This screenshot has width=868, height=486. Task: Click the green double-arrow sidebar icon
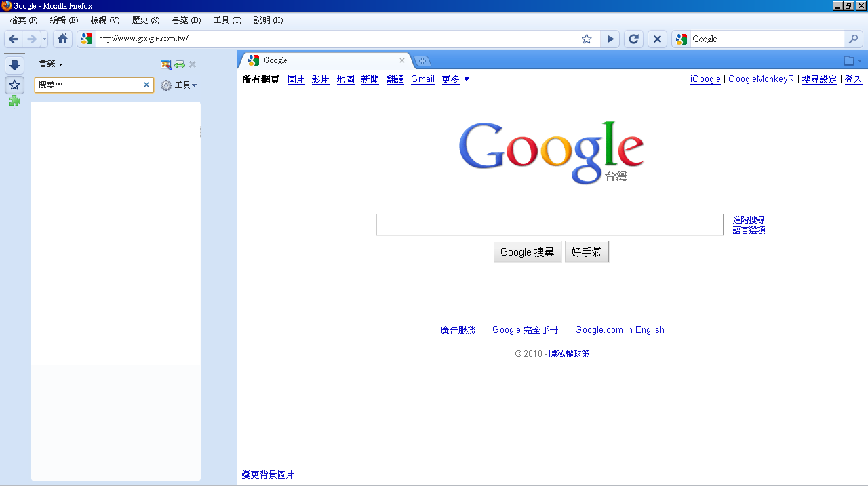(180, 64)
